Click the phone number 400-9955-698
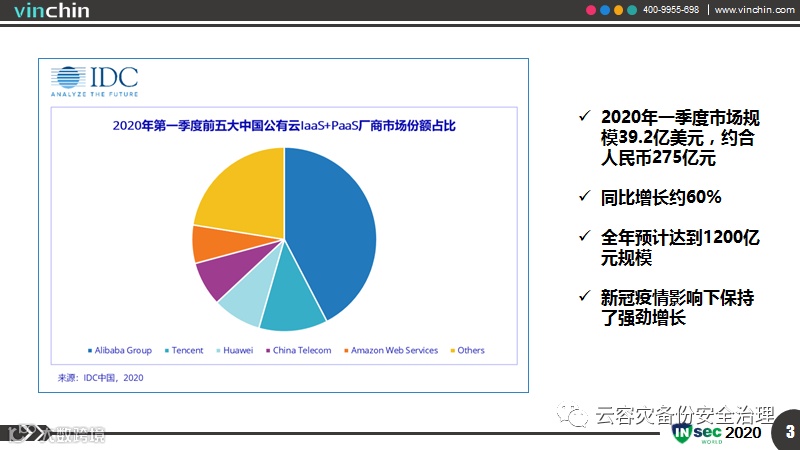The width and height of the screenshot is (800, 450). [x=670, y=10]
